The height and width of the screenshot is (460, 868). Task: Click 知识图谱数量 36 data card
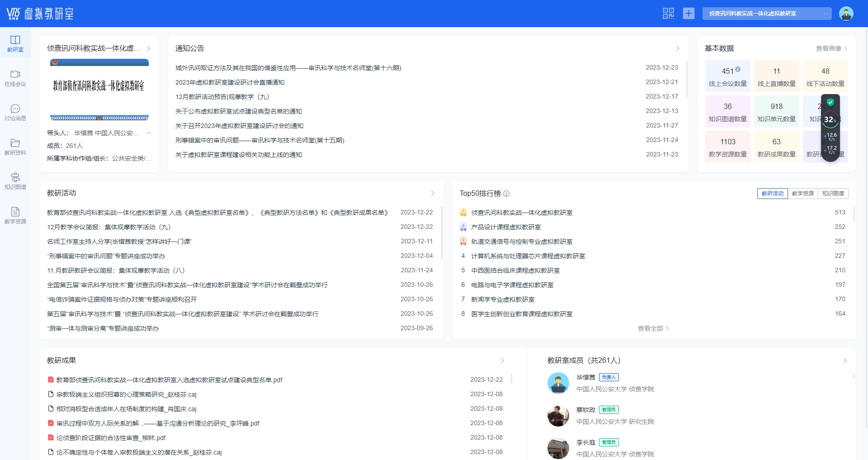coord(727,111)
